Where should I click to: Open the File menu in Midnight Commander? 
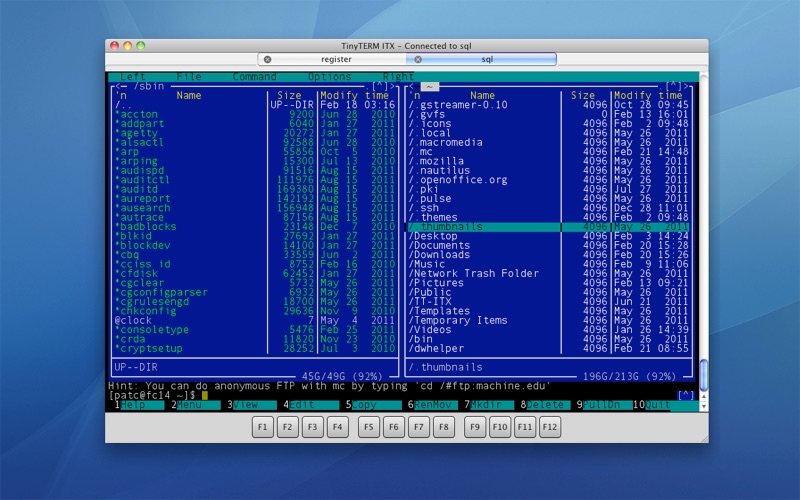189,77
